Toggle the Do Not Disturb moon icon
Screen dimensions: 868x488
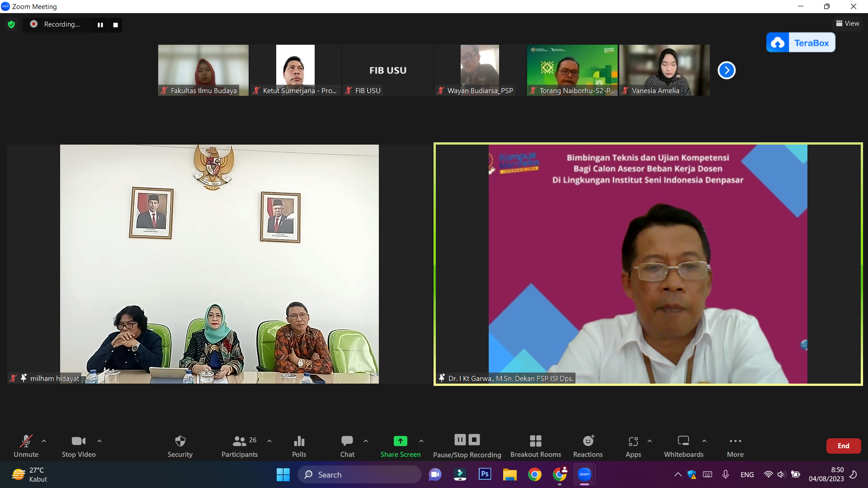[854, 474]
